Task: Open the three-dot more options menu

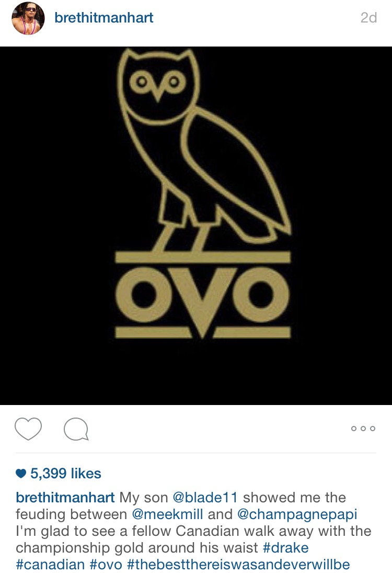Action: coord(363,428)
